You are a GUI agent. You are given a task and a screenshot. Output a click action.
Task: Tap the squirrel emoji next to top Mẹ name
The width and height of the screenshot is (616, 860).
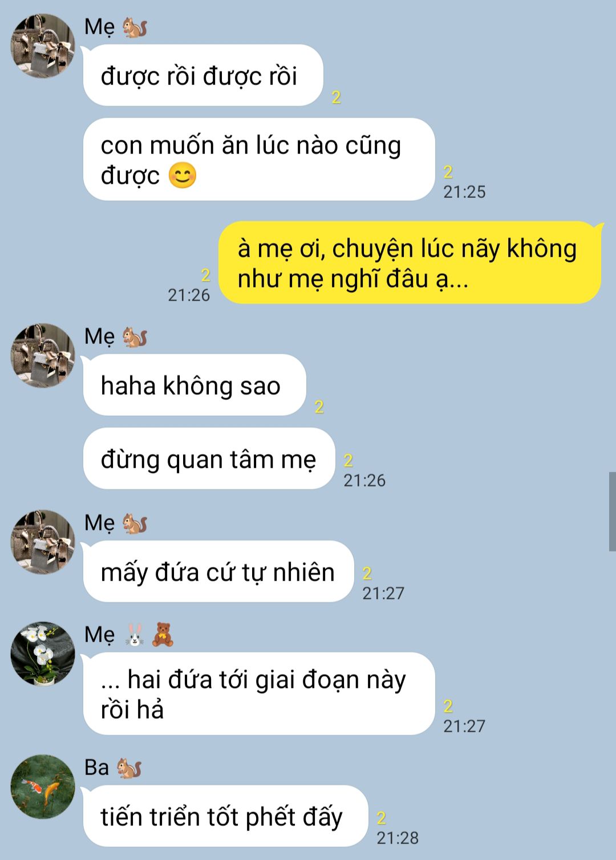(x=135, y=27)
